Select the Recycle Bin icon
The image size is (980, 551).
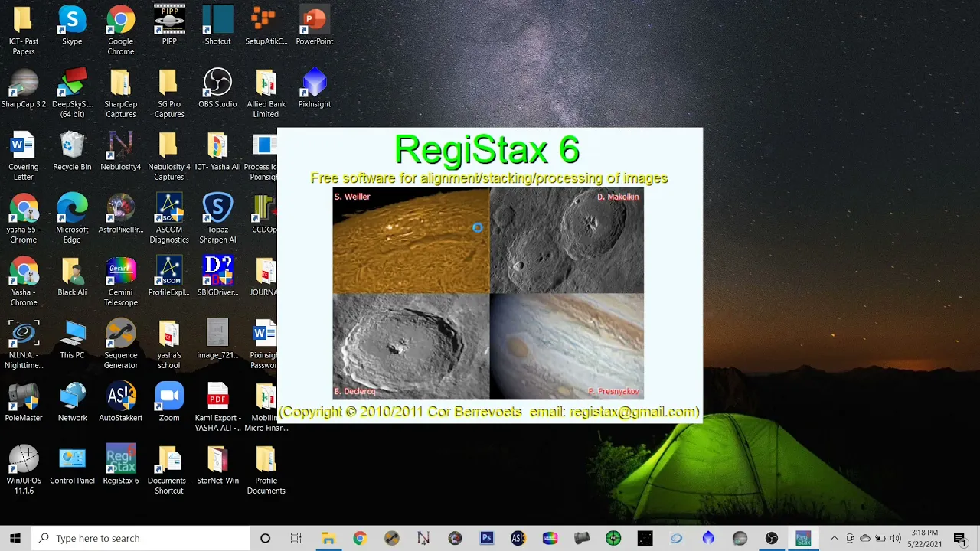[x=72, y=150]
